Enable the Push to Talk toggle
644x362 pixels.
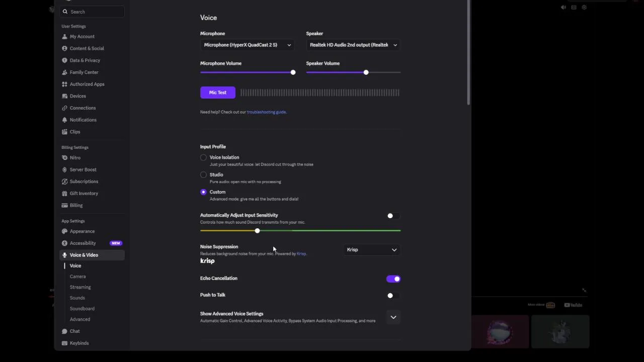tap(393, 296)
